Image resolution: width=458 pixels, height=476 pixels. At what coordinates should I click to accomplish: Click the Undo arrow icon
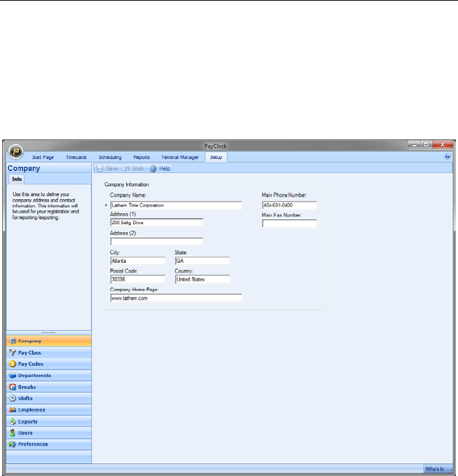click(126, 168)
